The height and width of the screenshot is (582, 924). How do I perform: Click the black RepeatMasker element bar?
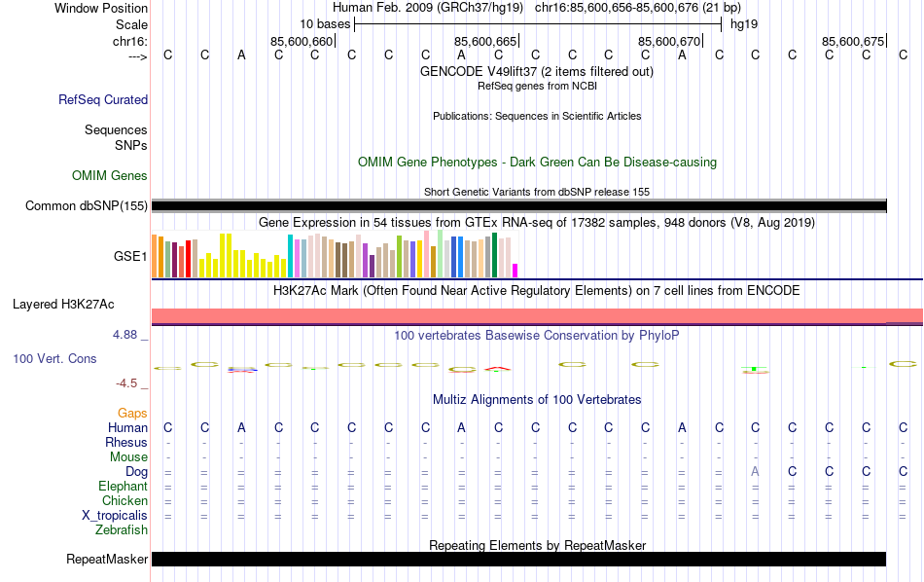[x=519, y=559]
